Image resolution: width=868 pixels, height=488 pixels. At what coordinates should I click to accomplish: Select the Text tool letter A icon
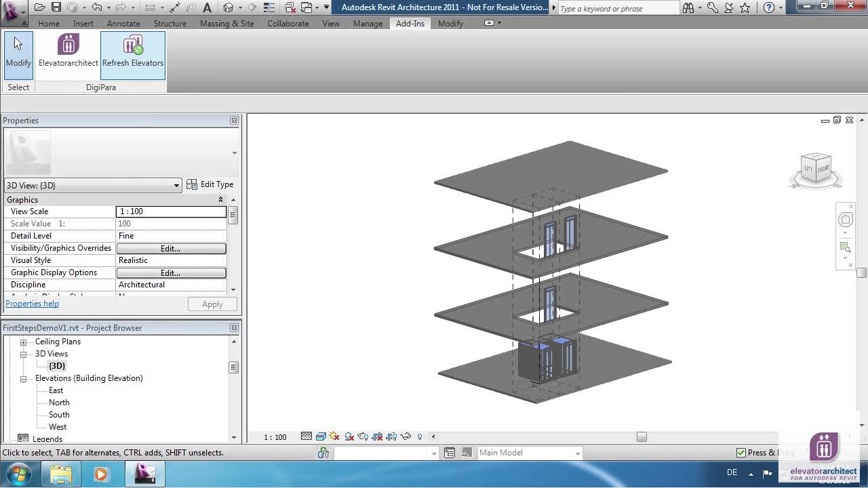click(207, 7)
